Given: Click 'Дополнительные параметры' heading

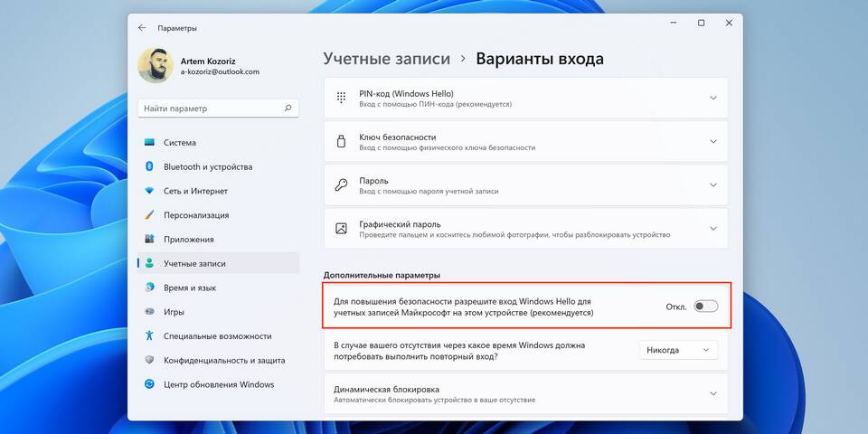Looking at the screenshot, I should point(382,275).
